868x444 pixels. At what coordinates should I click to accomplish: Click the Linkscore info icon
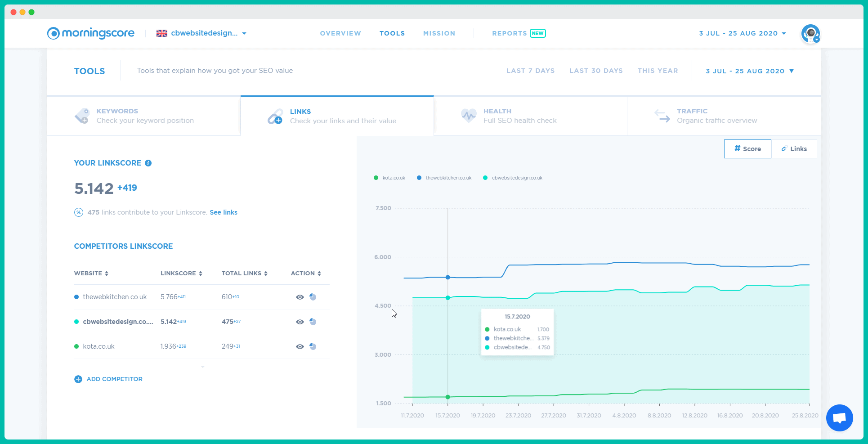[x=148, y=163]
